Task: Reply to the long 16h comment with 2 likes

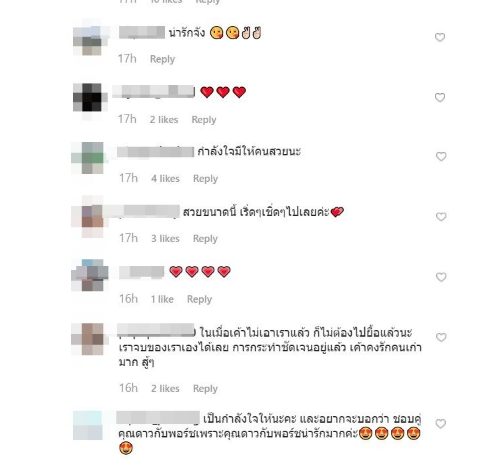Action: click(205, 388)
